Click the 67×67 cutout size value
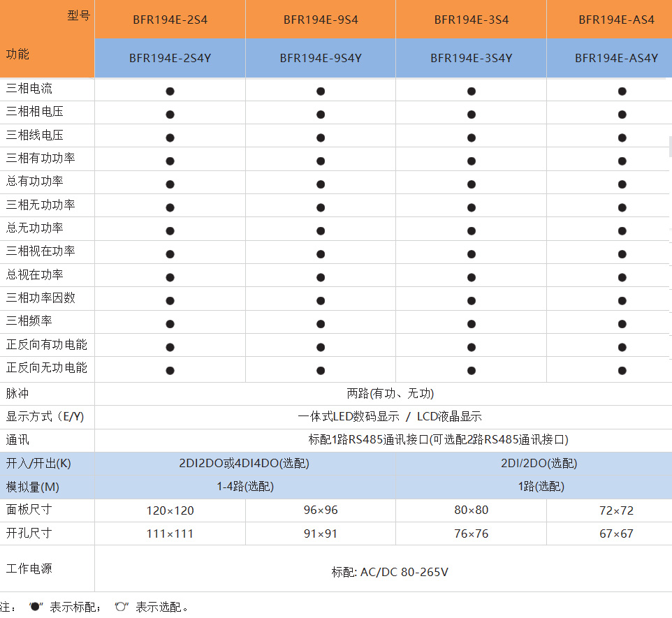 click(x=616, y=534)
